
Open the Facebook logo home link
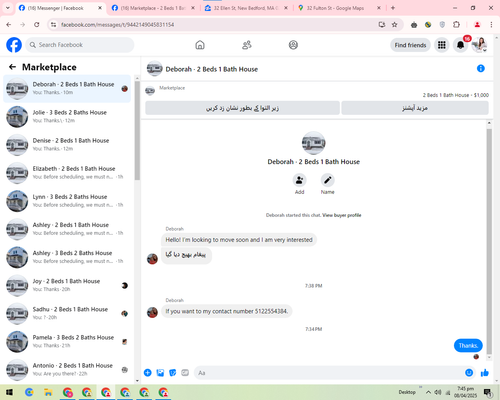click(x=14, y=45)
